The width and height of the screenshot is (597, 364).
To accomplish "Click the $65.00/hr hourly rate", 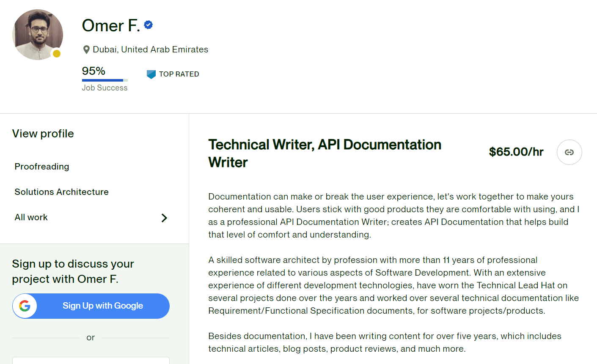I will coord(516,152).
